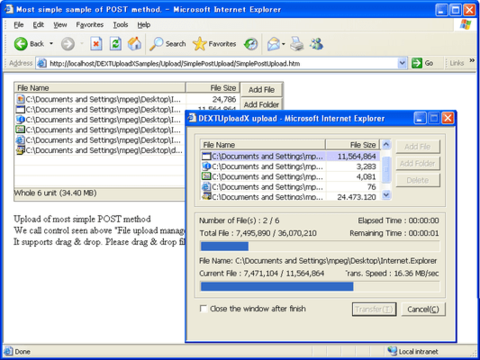Open the Mail toolbar icon
The height and width of the screenshot is (360, 480).
[x=273, y=44]
